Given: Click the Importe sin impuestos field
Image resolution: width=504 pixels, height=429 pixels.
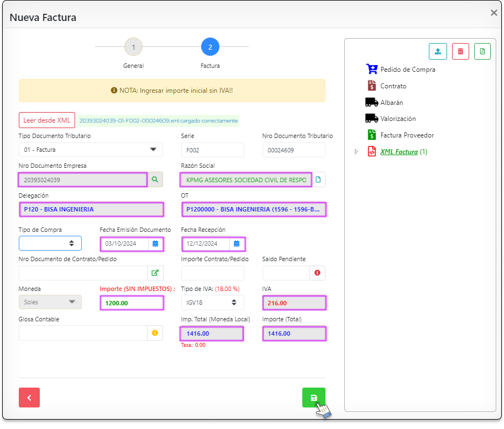Looking at the screenshot, I should [x=132, y=303].
